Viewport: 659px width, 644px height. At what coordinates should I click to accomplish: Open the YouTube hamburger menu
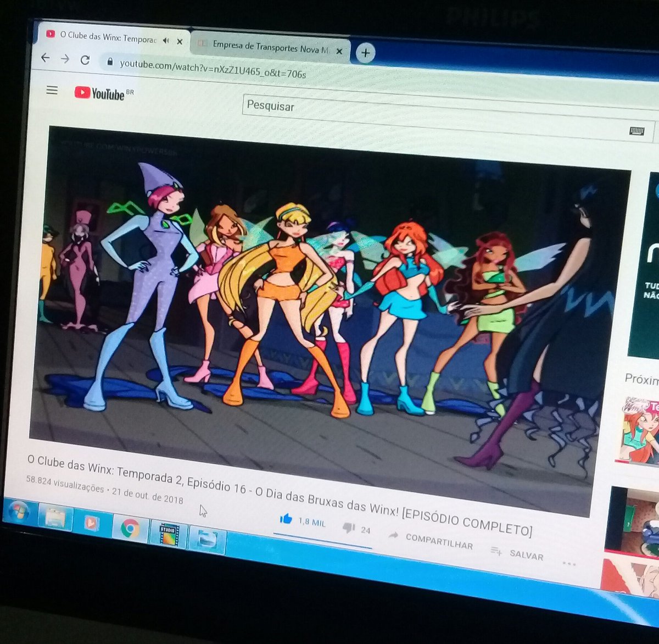pyautogui.click(x=52, y=90)
